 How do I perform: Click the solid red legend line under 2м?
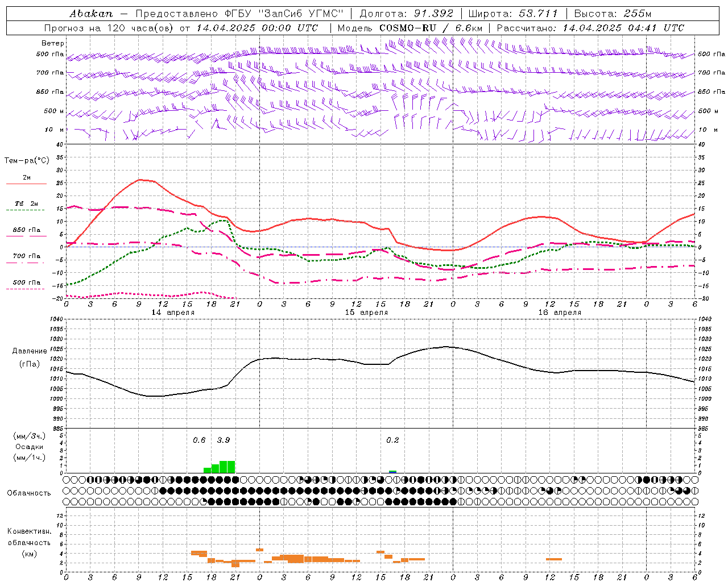pyautogui.click(x=26, y=184)
